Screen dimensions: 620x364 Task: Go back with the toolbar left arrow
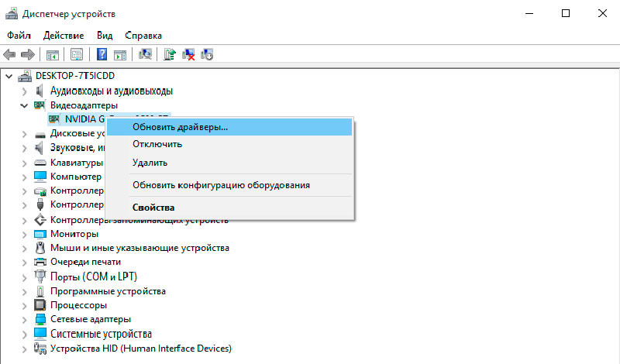click(9, 54)
